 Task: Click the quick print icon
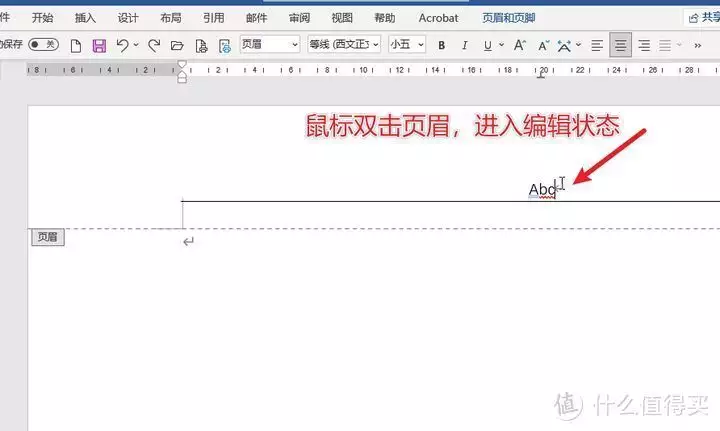(225, 45)
